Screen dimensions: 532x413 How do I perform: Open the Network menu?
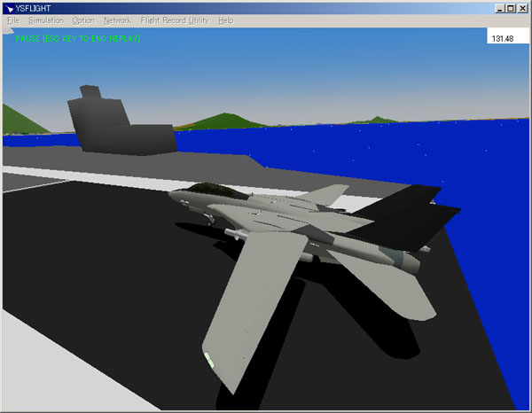117,20
